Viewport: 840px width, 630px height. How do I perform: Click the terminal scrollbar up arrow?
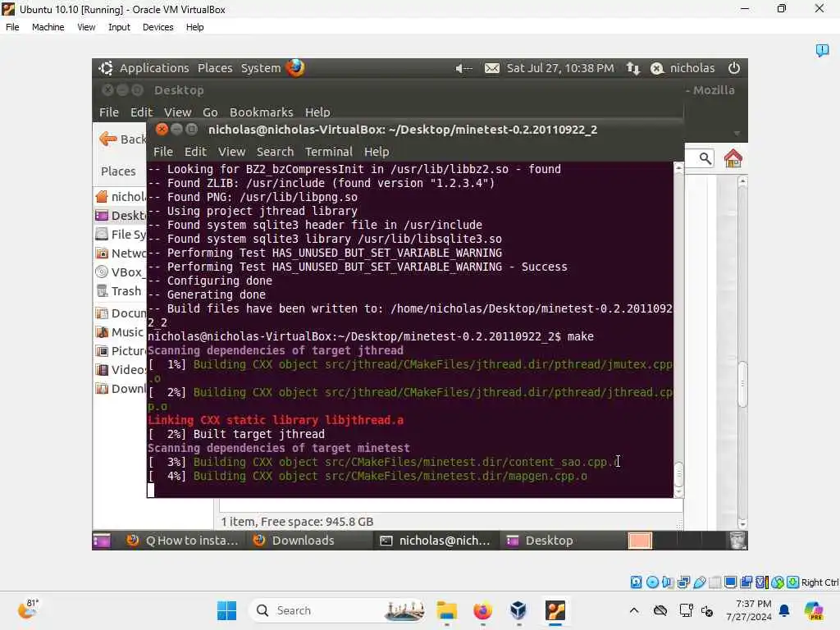678,167
